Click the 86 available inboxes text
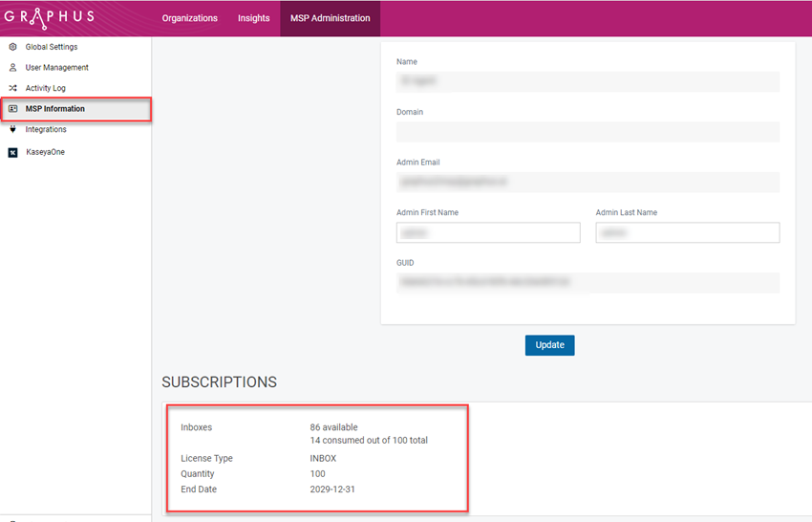Image resolution: width=812 pixels, height=522 pixels. 333,427
